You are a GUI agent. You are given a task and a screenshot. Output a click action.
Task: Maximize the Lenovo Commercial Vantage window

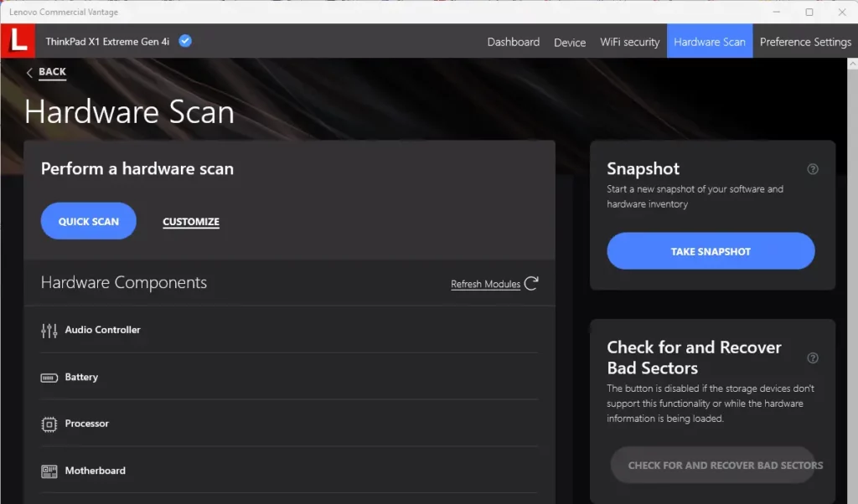[809, 12]
